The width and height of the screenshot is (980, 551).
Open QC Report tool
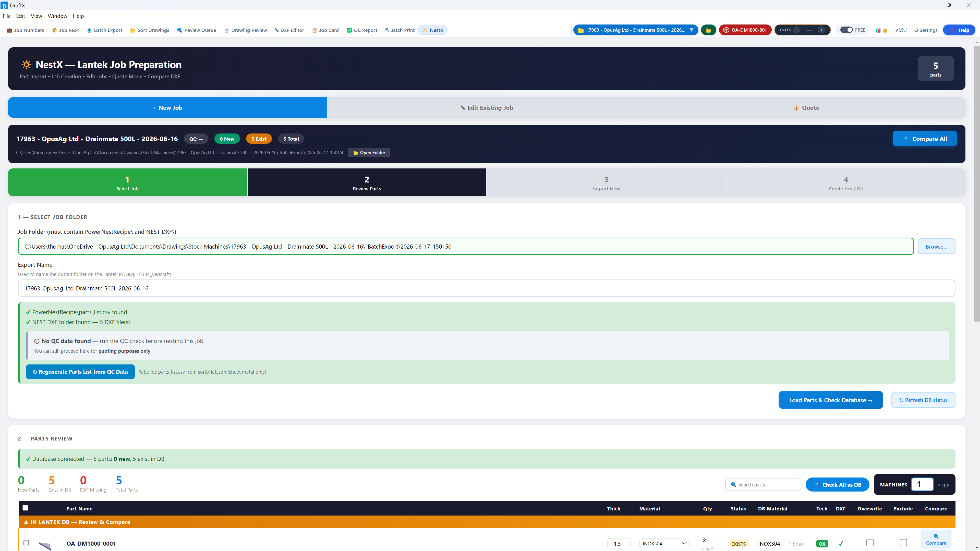tap(362, 30)
